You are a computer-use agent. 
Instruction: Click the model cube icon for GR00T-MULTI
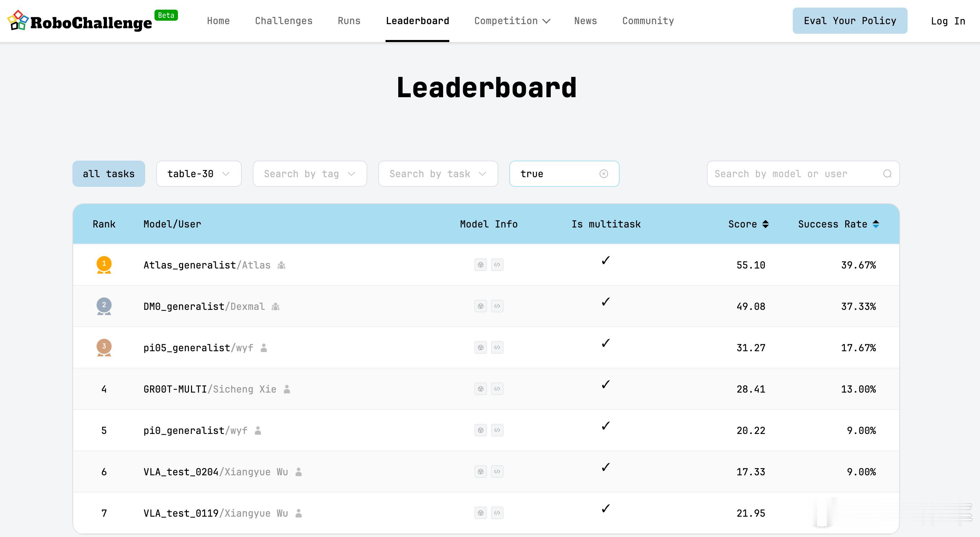tap(480, 389)
